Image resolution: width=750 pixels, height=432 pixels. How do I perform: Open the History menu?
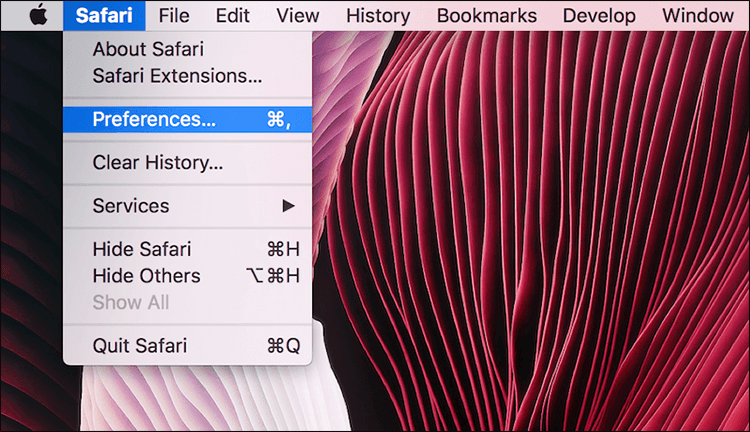pos(377,15)
